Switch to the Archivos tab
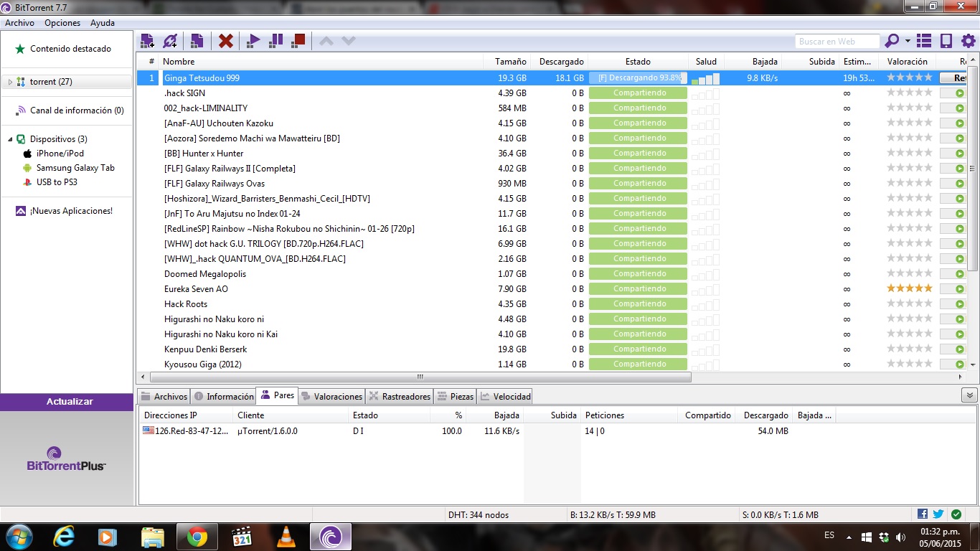Image resolution: width=980 pixels, height=551 pixels. point(164,396)
